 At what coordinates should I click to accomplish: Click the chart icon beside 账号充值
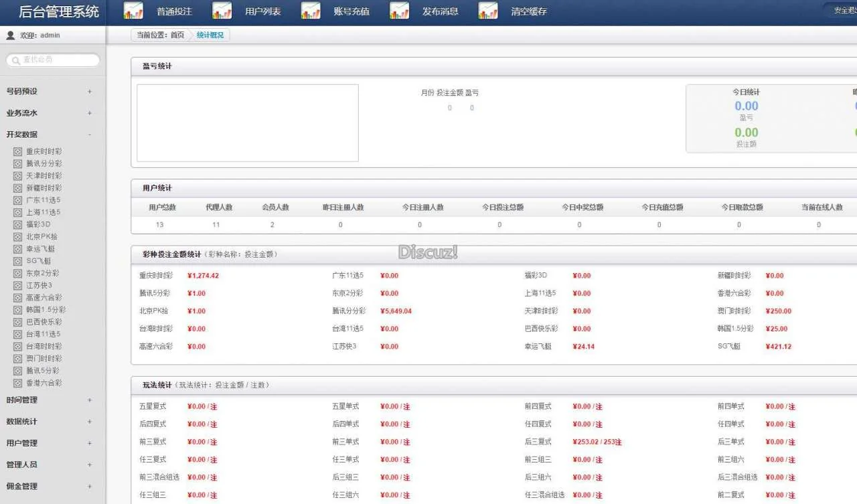311,11
